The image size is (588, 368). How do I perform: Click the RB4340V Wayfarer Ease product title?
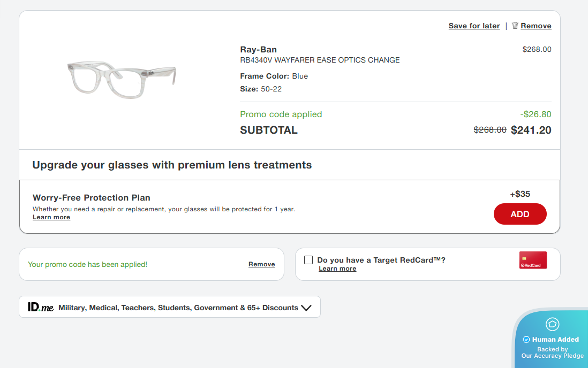pyautogui.click(x=320, y=60)
